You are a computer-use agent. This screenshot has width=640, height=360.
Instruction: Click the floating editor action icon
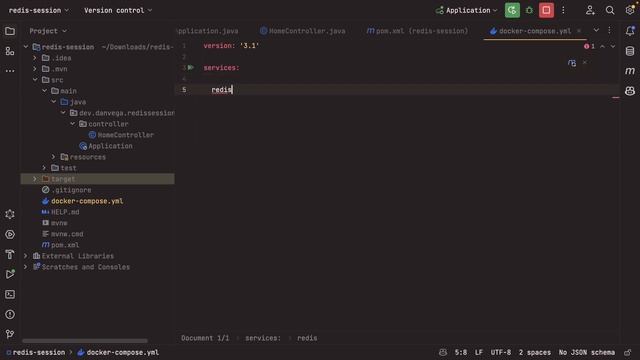[x=572, y=63]
